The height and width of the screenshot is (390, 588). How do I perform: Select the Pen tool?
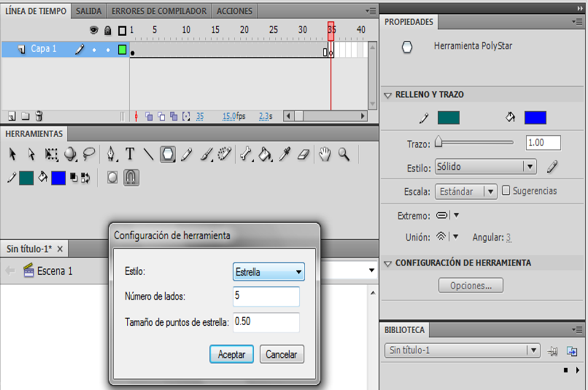coord(111,154)
